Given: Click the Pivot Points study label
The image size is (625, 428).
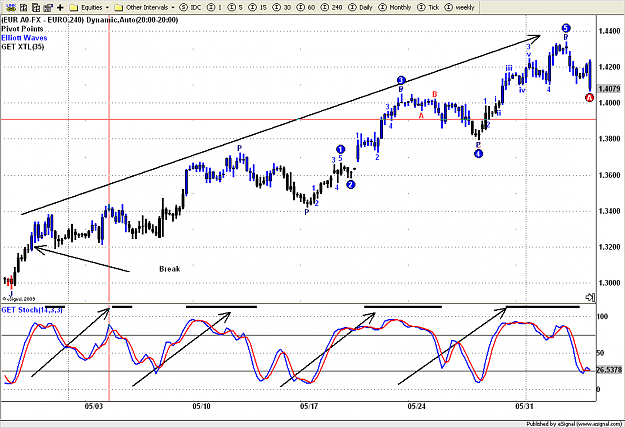Looking at the screenshot, I should pyautogui.click(x=22, y=29).
